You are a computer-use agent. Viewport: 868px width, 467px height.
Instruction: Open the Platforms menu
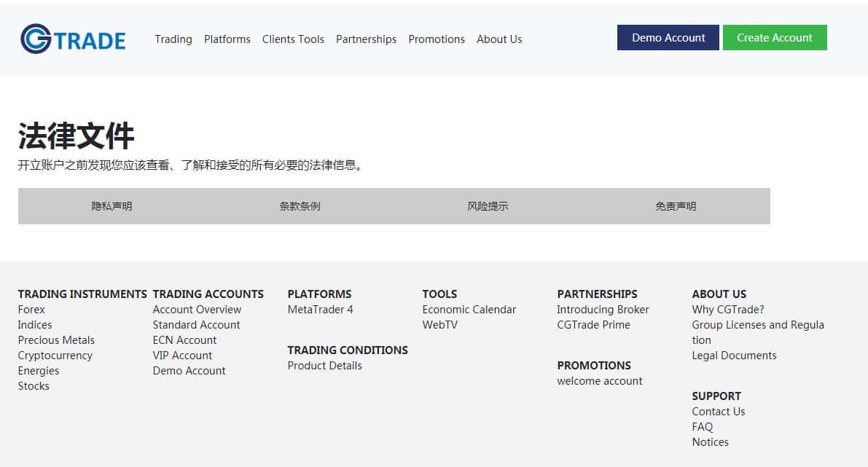227,39
